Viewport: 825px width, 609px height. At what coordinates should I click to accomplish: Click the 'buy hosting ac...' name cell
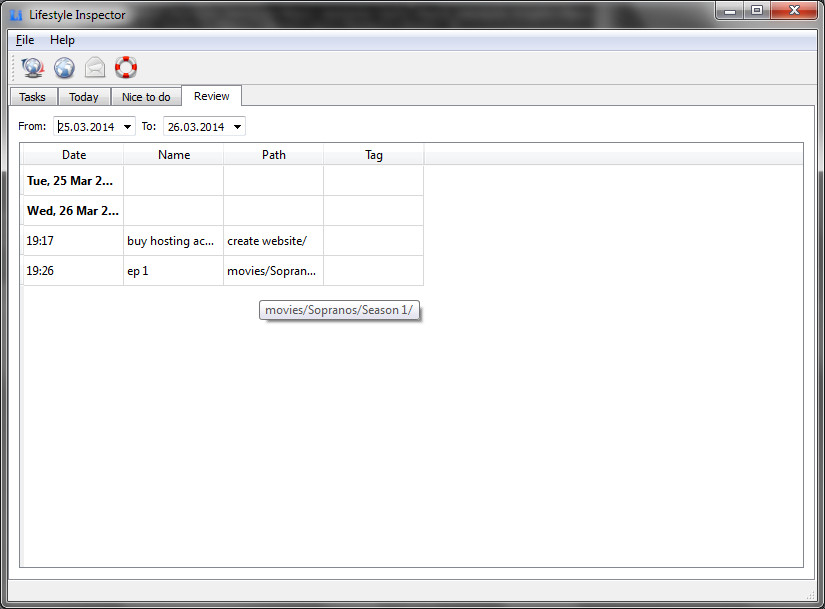174,241
